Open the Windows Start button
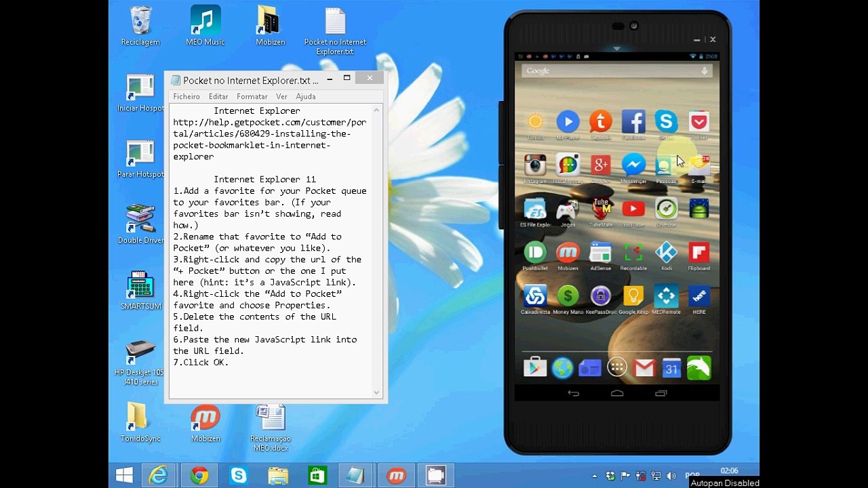 coord(124,475)
